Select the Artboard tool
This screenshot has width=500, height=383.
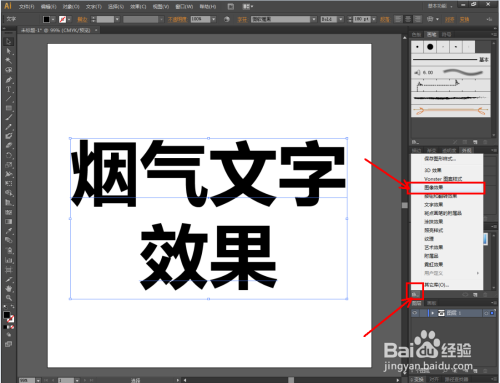click(9, 270)
